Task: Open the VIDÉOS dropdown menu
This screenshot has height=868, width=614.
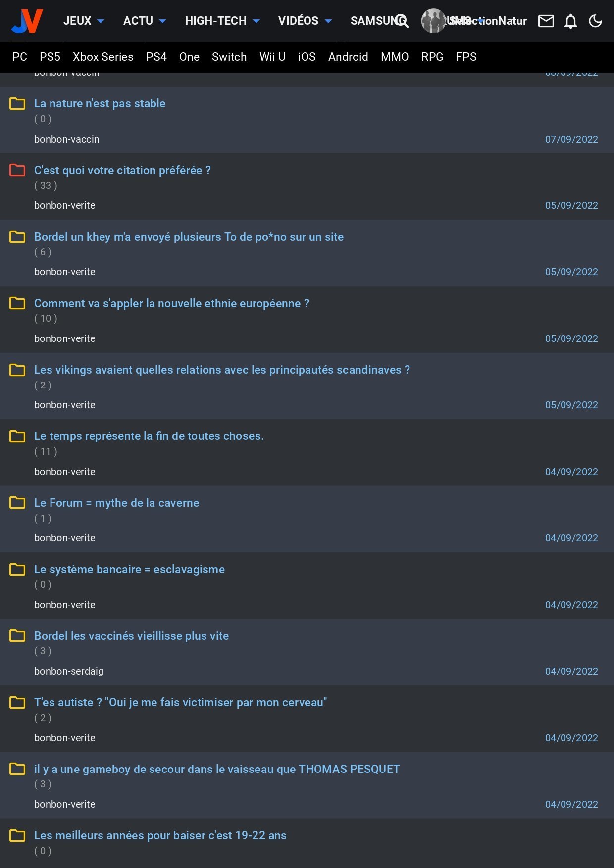Action: pyautogui.click(x=305, y=21)
